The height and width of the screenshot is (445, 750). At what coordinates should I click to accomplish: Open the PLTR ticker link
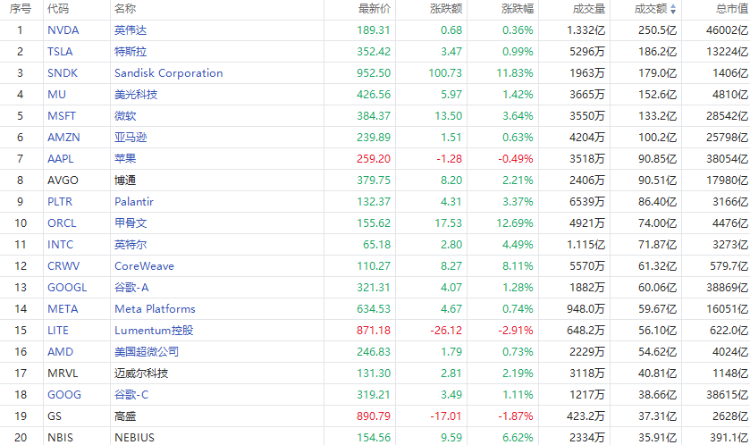pos(60,202)
